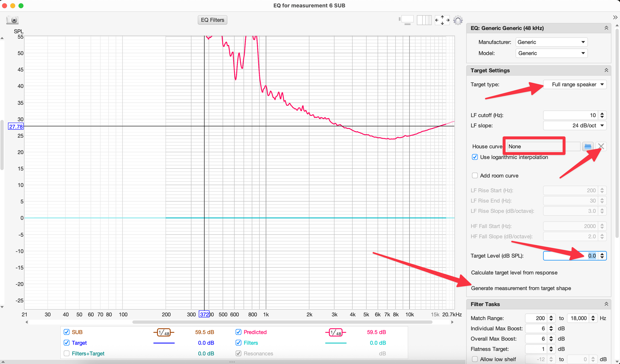Click Calculate target level from response
620x364 pixels.
click(514, 273)
